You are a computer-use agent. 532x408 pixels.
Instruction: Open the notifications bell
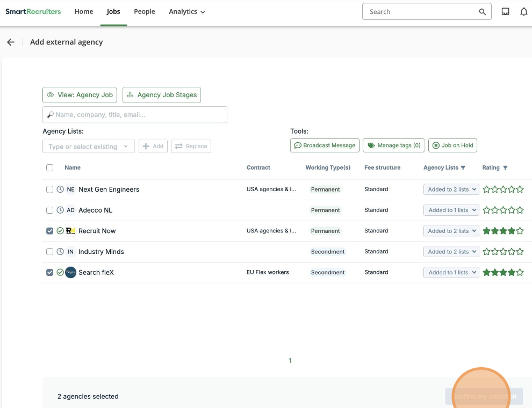[524, 12]
